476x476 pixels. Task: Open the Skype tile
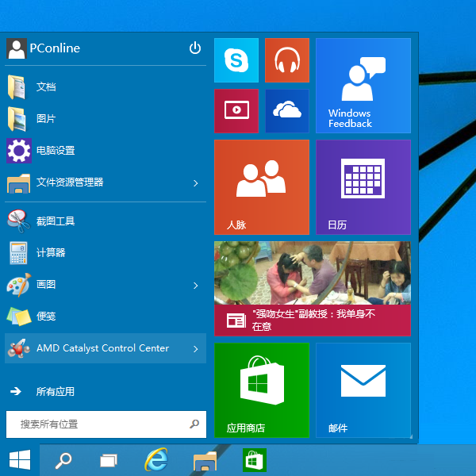236,60
